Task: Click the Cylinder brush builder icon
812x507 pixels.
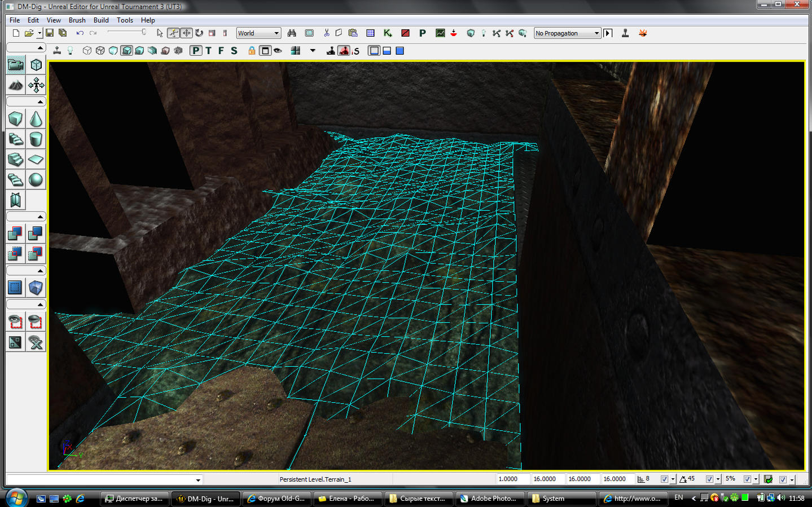Action: [36, 139]
